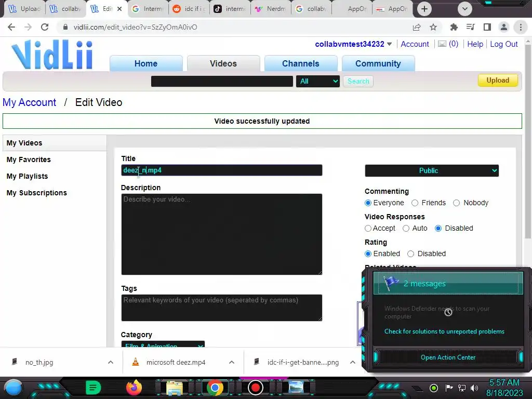
Task: Open the Chrome profile avatar icon
Action: (504, 27)
